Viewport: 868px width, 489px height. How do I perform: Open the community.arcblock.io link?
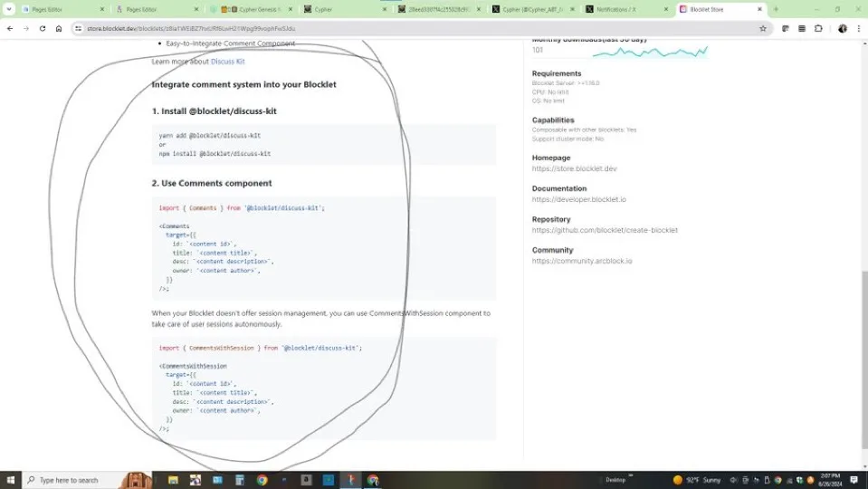click(582, 261)
